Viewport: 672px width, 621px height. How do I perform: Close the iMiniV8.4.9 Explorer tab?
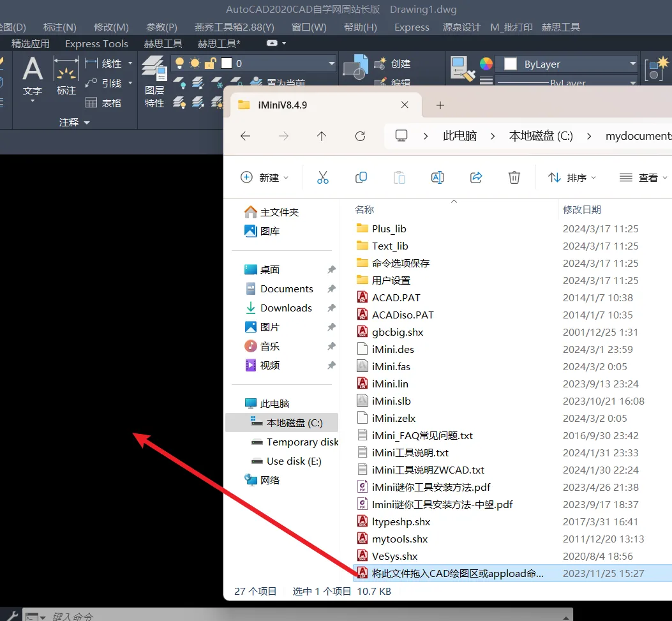coord(405,105)
